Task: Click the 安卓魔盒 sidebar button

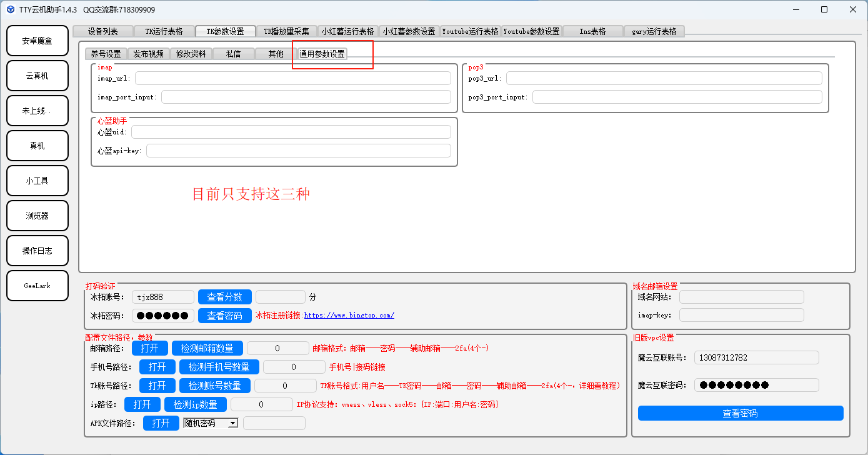Action: click(37, 41)
